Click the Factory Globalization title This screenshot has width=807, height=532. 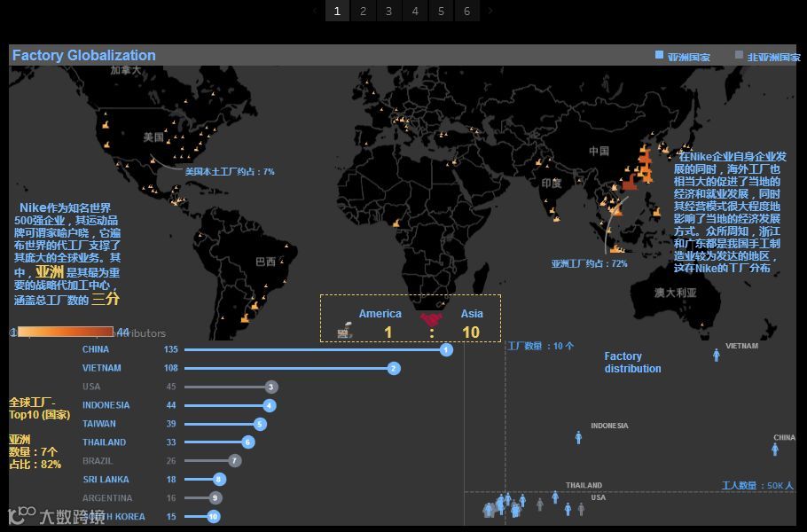(84, 55)
